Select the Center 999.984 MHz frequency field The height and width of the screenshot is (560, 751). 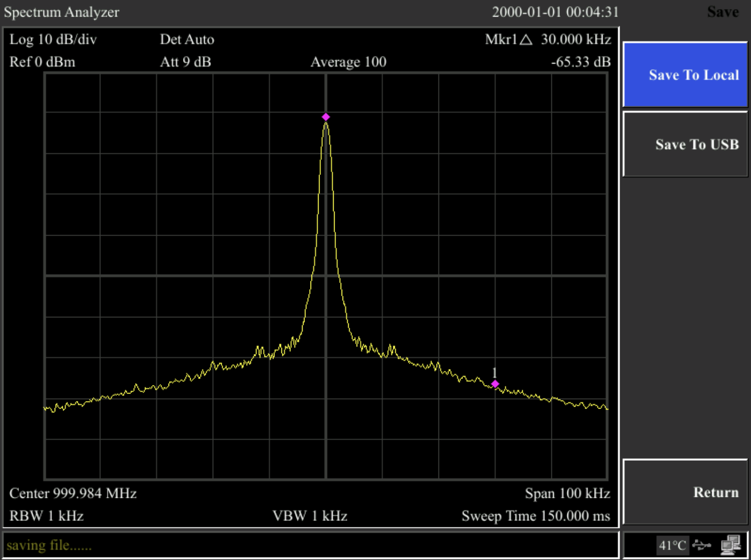(x=75, y=493)
